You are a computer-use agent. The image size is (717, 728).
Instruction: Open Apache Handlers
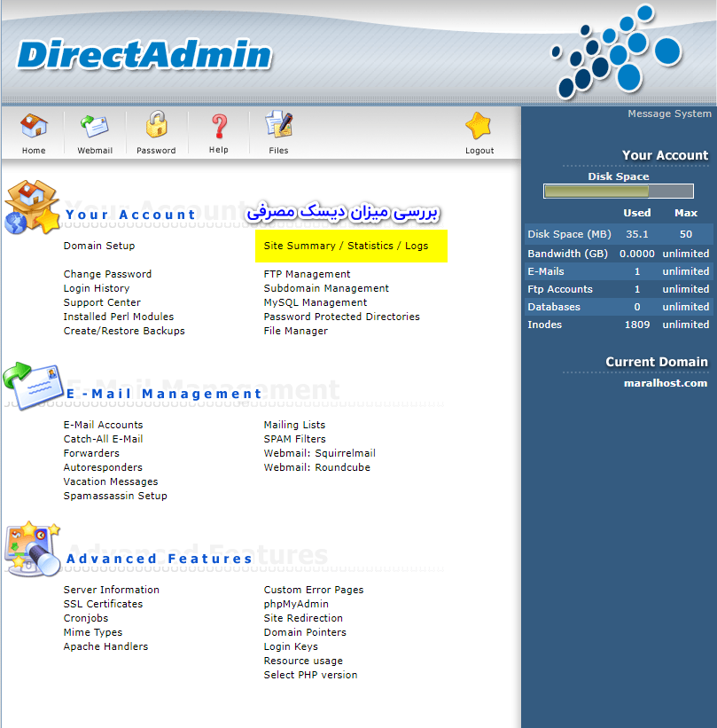105,646
